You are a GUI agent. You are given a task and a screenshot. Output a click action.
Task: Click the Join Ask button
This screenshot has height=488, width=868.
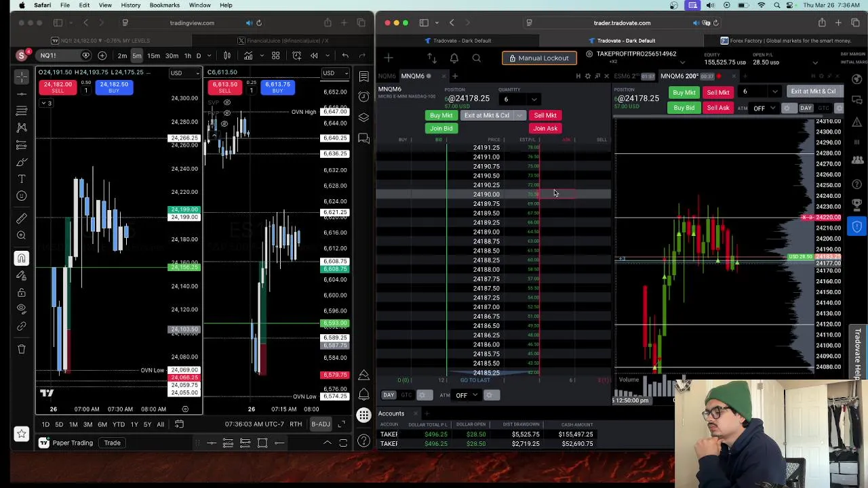tap(545, 129)
